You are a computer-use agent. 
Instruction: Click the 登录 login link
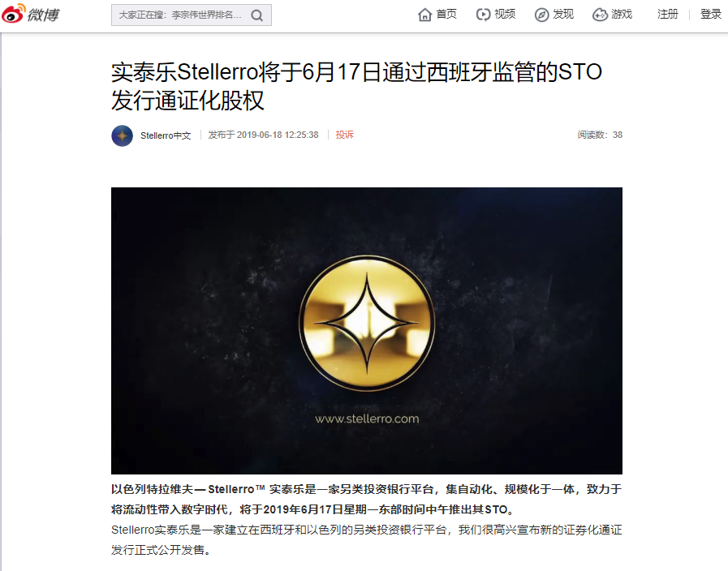[710, 15]
